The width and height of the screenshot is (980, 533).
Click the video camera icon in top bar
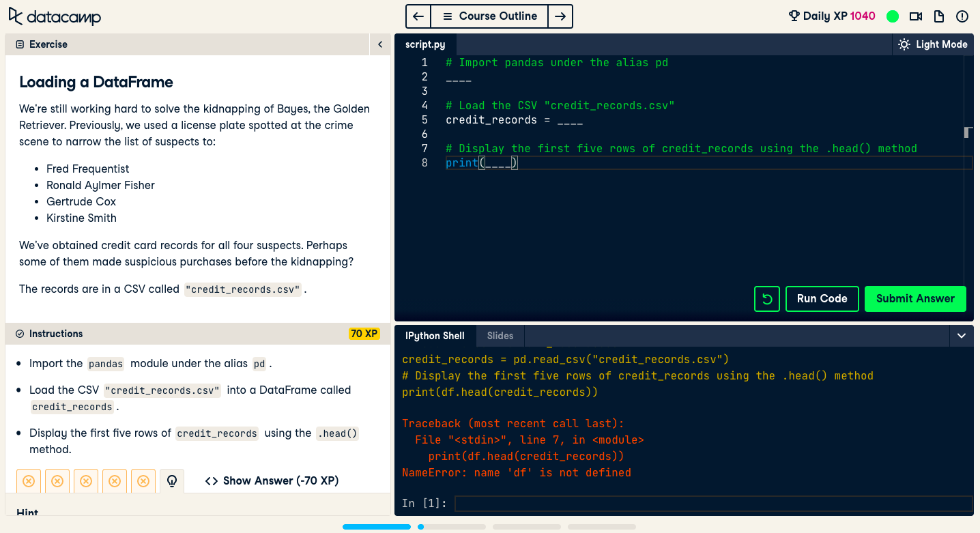coord(916,16)
